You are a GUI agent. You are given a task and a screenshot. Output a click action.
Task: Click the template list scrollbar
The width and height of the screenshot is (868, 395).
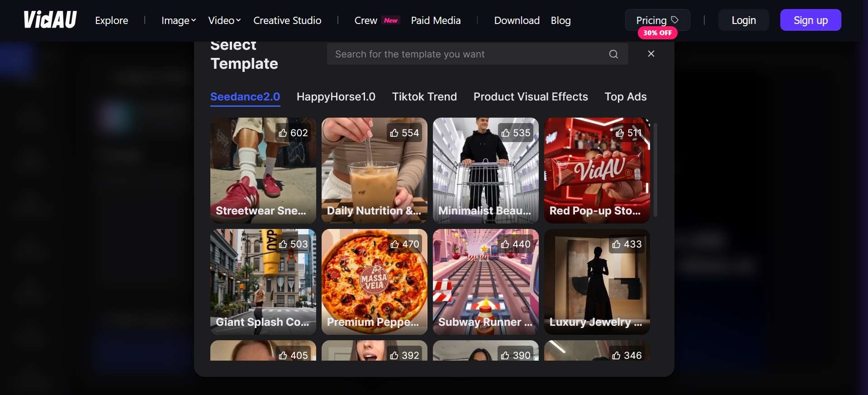click(x=655, y=170)
